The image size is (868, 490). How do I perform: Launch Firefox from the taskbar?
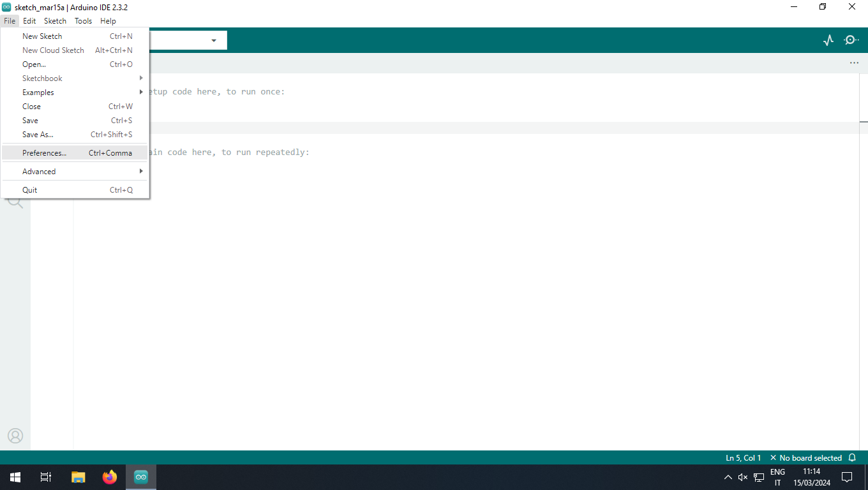110,477
